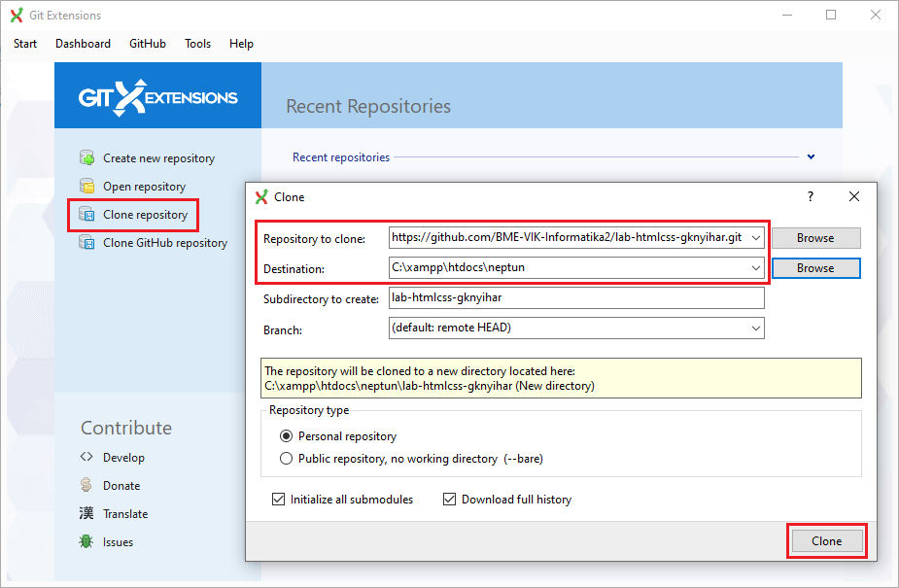The image size is (899, 588).
Task: Click the Donate coin icon
Action: 86,486
